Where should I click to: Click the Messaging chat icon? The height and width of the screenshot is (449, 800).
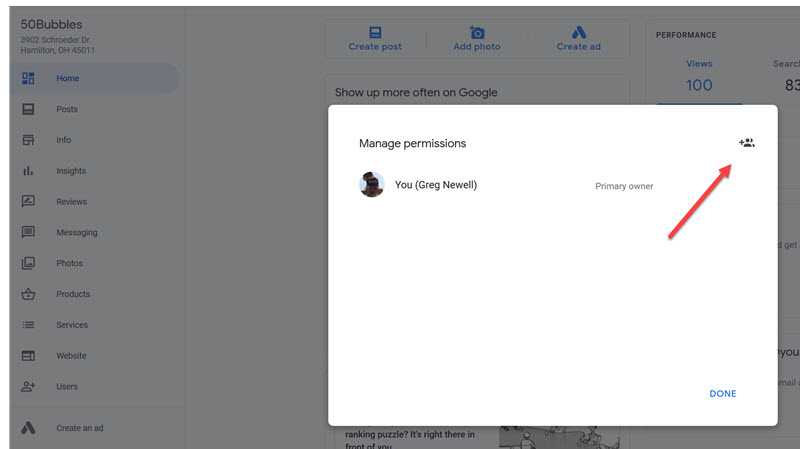[x=28, y=232]
